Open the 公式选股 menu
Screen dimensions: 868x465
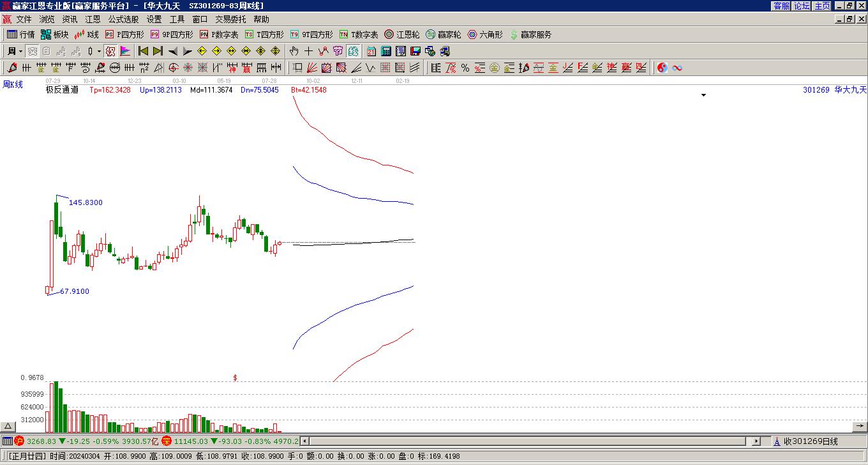(x=123, y=20)
